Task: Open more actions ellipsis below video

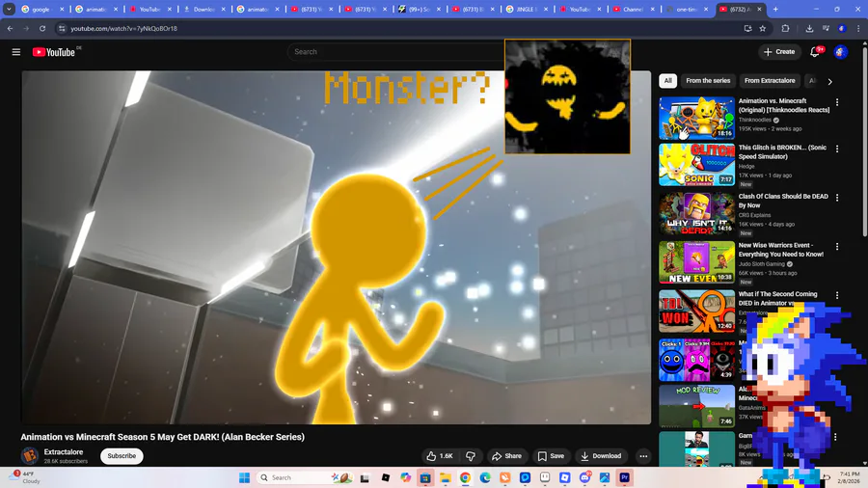Action: point(643,456)
